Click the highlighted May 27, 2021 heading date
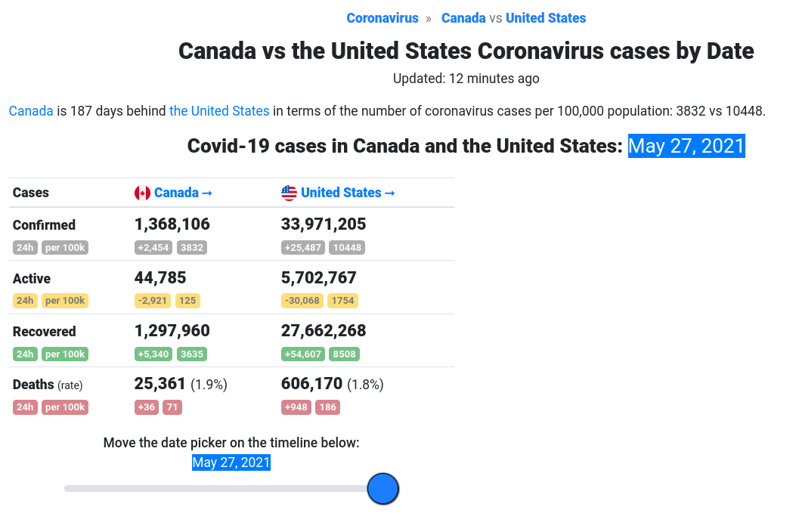 pyautogui.click(x=686, y=146)
